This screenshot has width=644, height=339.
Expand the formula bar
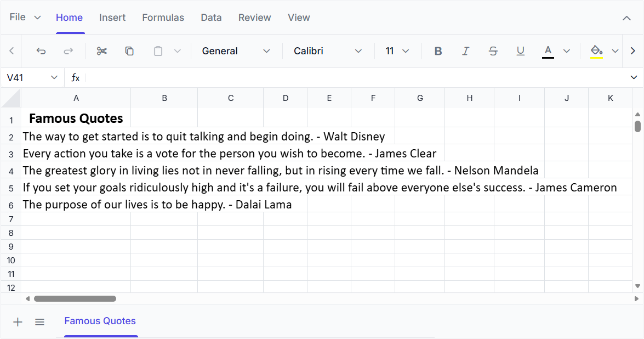634,78
